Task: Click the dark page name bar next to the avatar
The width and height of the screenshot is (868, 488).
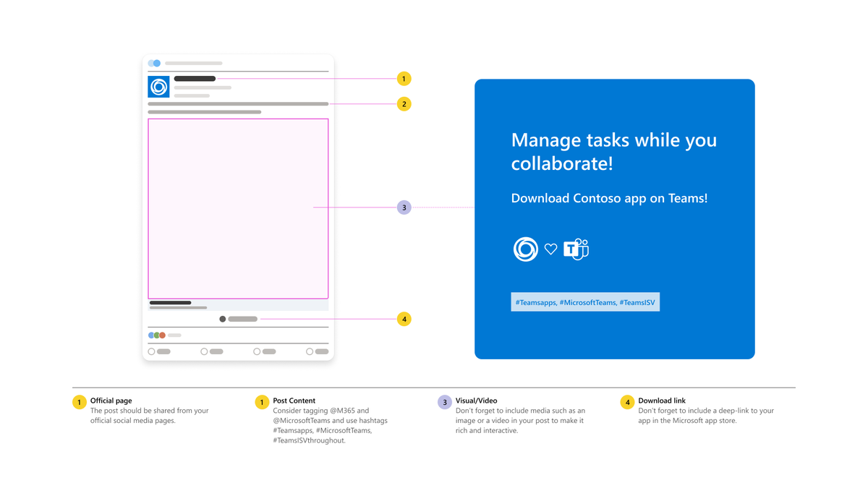Action: click(x=195, y=79)
